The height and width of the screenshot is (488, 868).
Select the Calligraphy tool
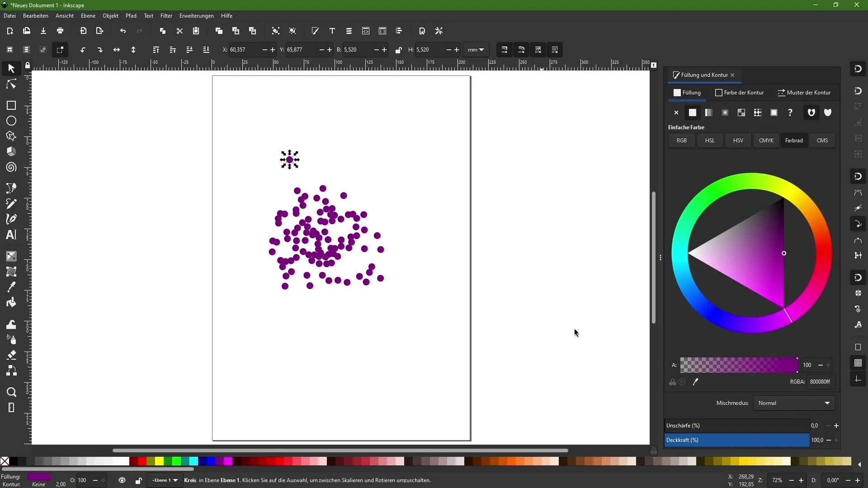(x=11, y=219)
